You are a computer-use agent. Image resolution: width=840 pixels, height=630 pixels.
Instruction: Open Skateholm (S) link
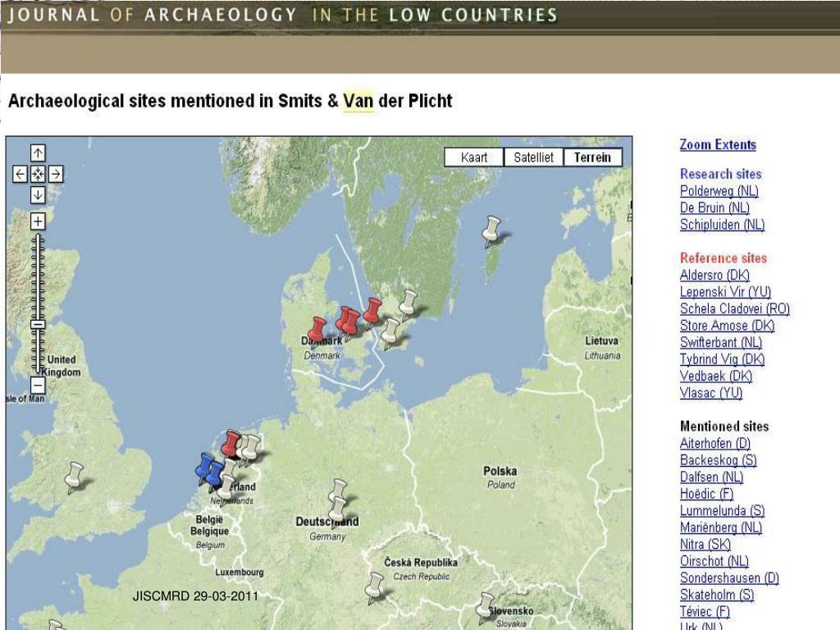point(717,596)
